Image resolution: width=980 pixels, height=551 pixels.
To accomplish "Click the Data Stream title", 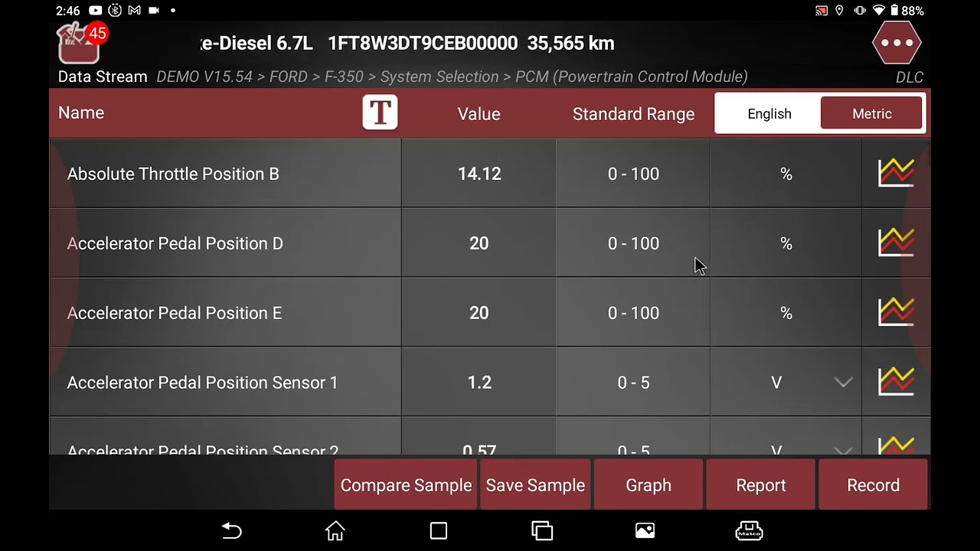I will 103,77.
